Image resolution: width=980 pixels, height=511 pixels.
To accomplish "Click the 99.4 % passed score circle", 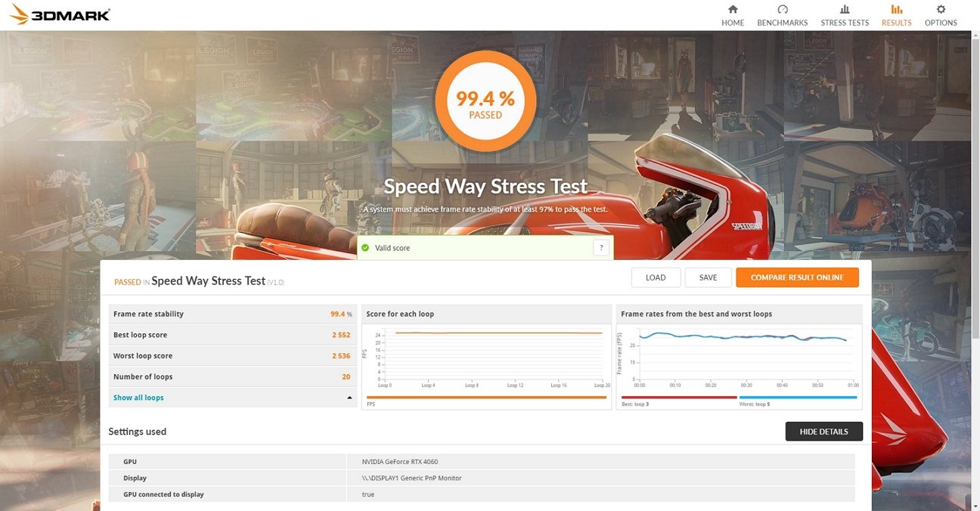I will tap(485, 101).
